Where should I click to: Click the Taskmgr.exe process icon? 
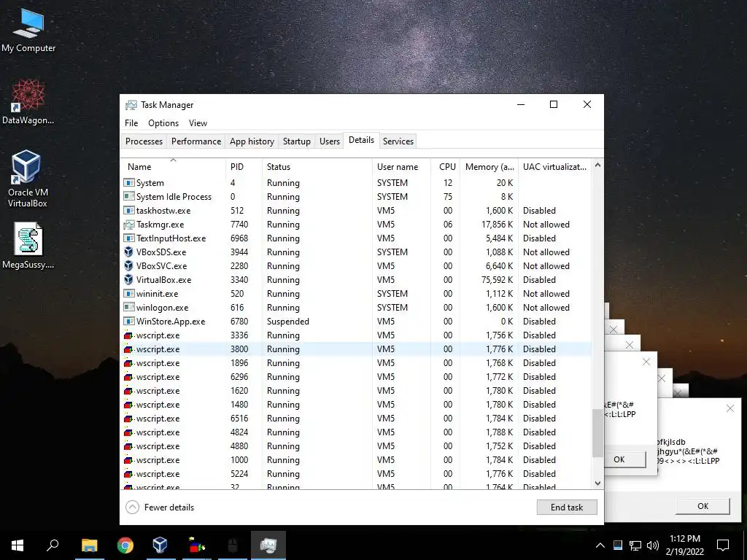pyautogui.click(x=128, y=225)
